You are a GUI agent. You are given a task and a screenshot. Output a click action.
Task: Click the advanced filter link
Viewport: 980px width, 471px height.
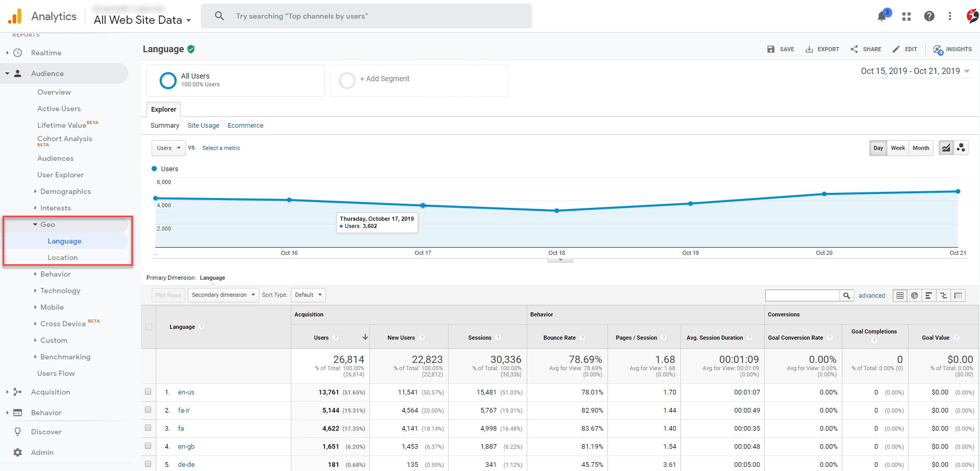871,295
